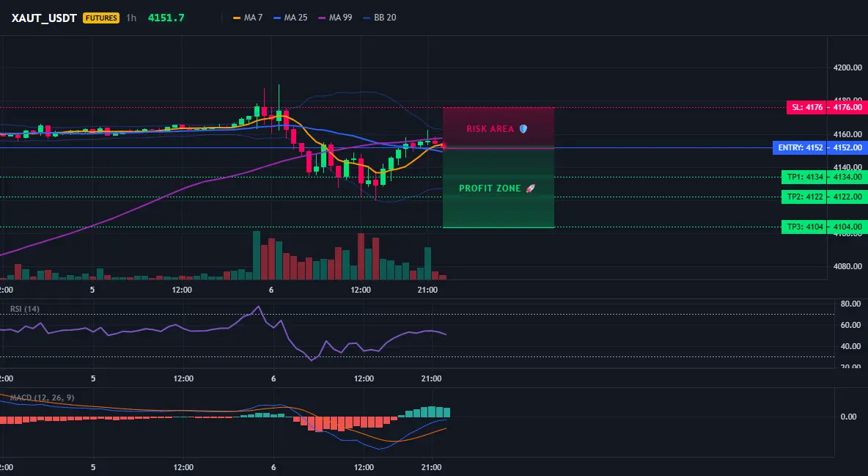Click the 4104.00 green price tag
This screenshot has width=868, height=476.
[847, 227]
